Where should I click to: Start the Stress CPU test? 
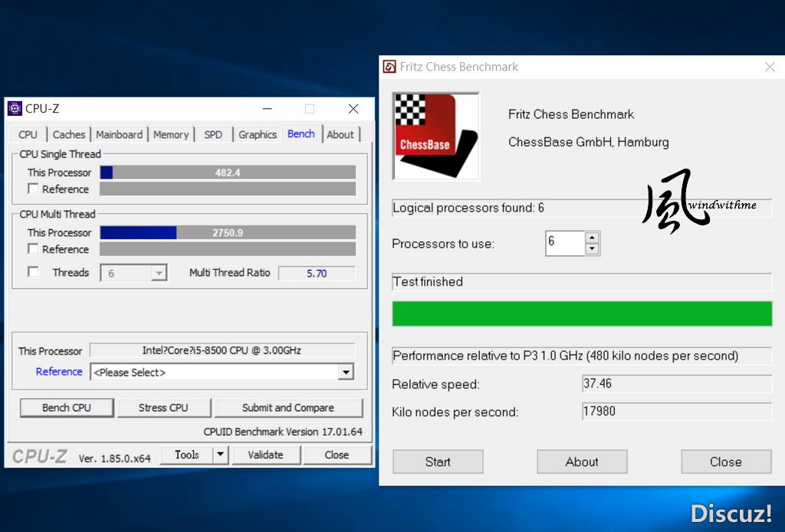coord(163,408)
